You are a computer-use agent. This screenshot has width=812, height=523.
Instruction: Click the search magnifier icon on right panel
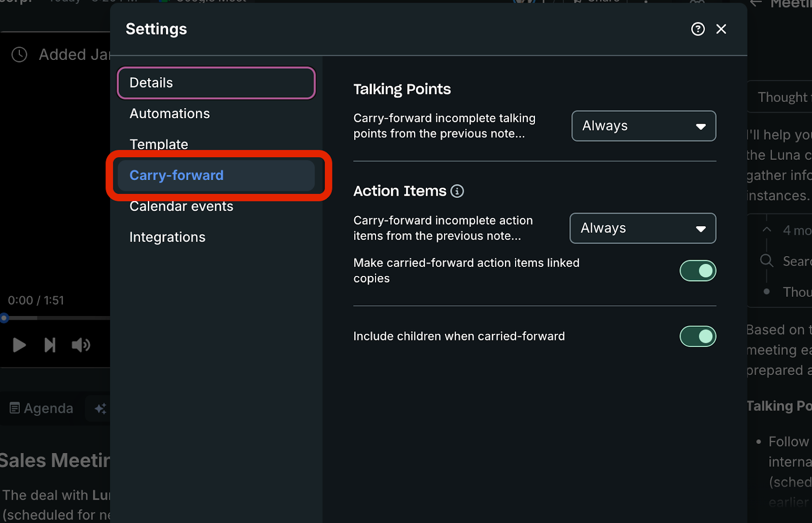[x=766, y=261]
